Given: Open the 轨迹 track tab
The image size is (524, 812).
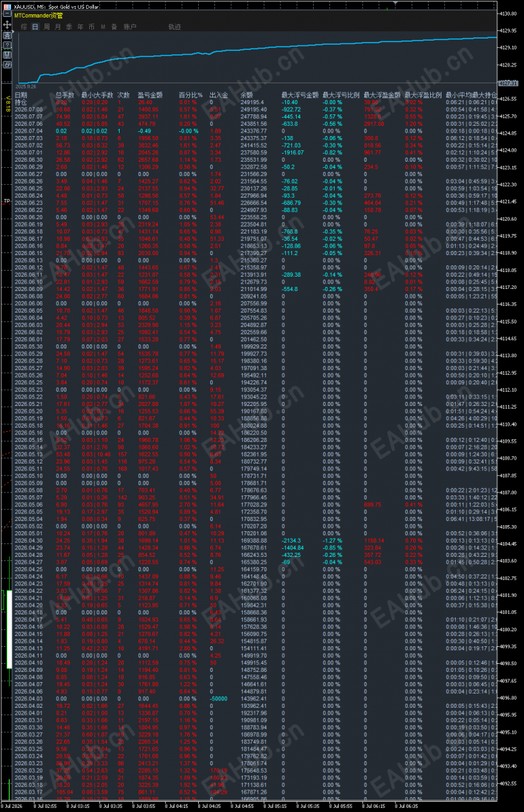Looking at the screenshot, I should (x=174, y=26).
